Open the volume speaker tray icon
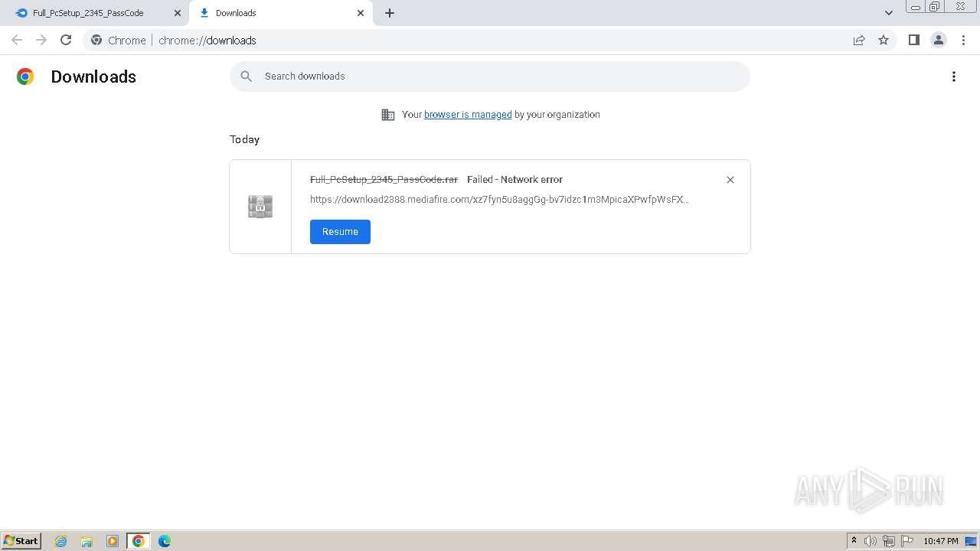 pyautogui.click(x=871, y=541)
